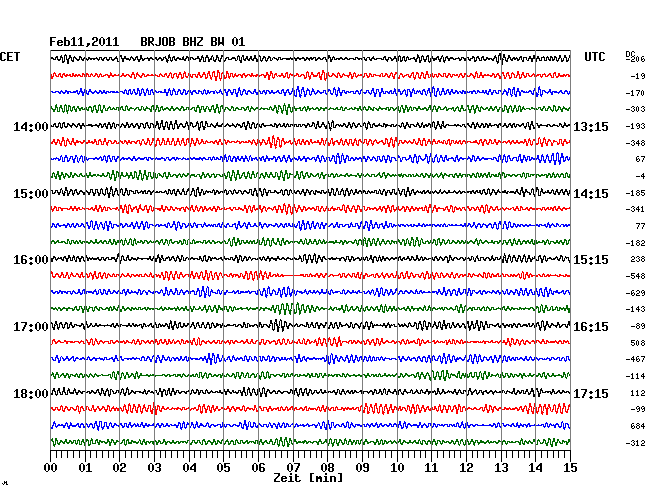Pick minute tick label 07
Viewport: 650px width, 494px height.
pos(293,468)
